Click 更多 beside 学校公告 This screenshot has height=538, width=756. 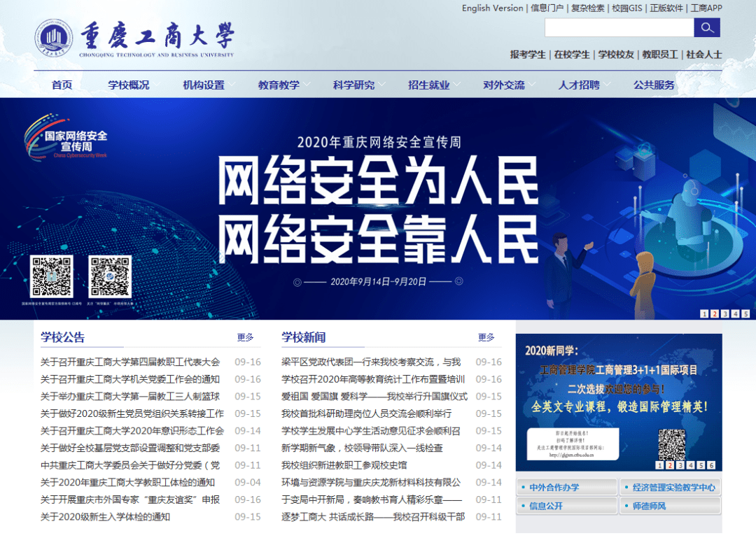coord(246,337)
